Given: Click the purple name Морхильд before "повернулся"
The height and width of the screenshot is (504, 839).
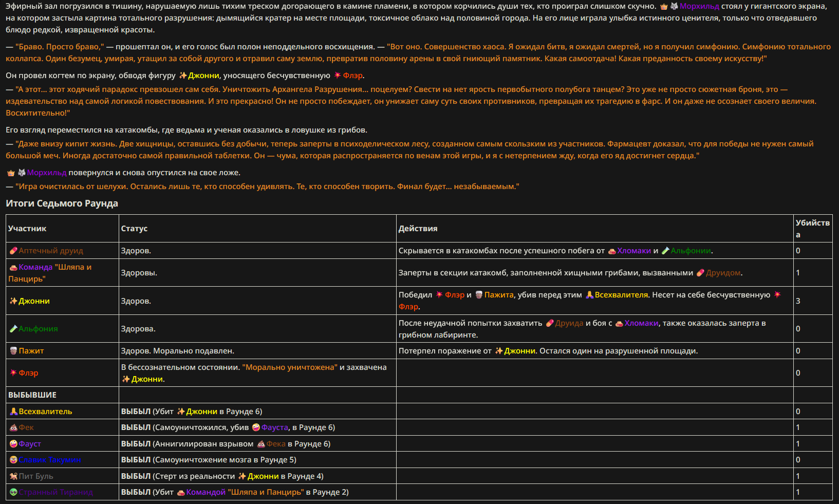Looking at the screenshot, I should coord(47,173).
